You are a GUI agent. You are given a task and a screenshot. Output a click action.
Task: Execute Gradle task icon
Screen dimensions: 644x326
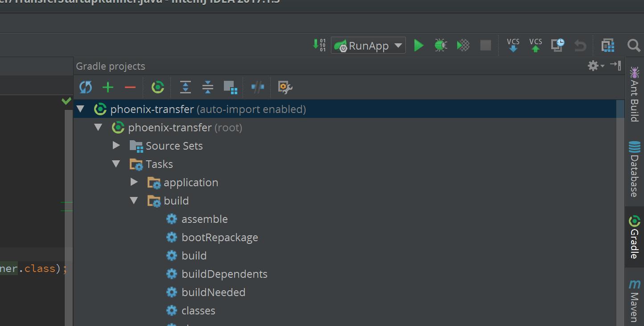[158, 87]
